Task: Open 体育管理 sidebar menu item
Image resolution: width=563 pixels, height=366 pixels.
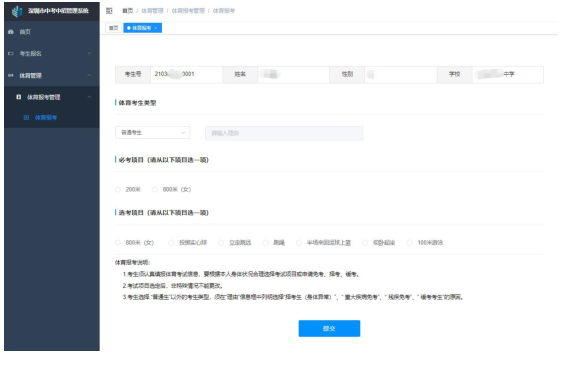Action: coord(31,75)
